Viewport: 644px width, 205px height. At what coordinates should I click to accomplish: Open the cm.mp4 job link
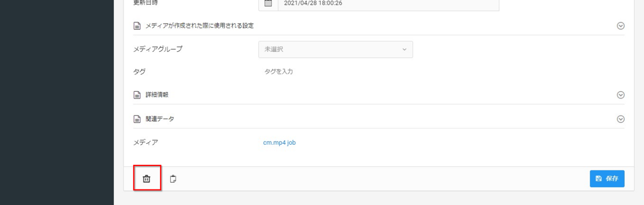(x=279, y=143)
